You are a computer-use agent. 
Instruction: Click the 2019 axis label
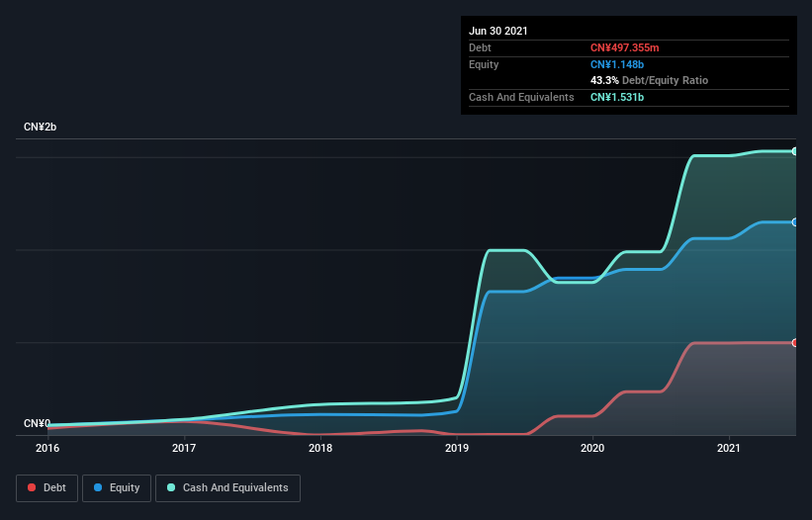457,448
